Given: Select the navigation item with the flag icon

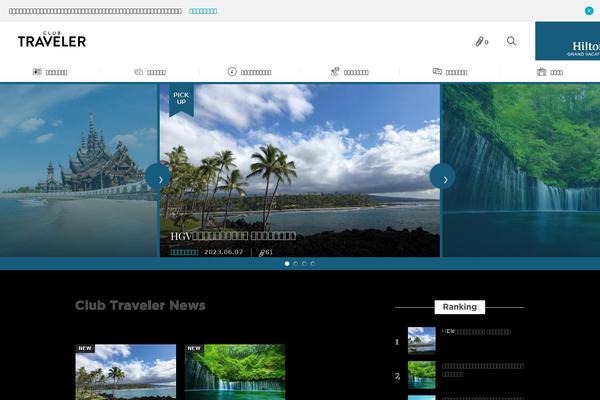Looking at the screenshot, I should tap(50, 72).
